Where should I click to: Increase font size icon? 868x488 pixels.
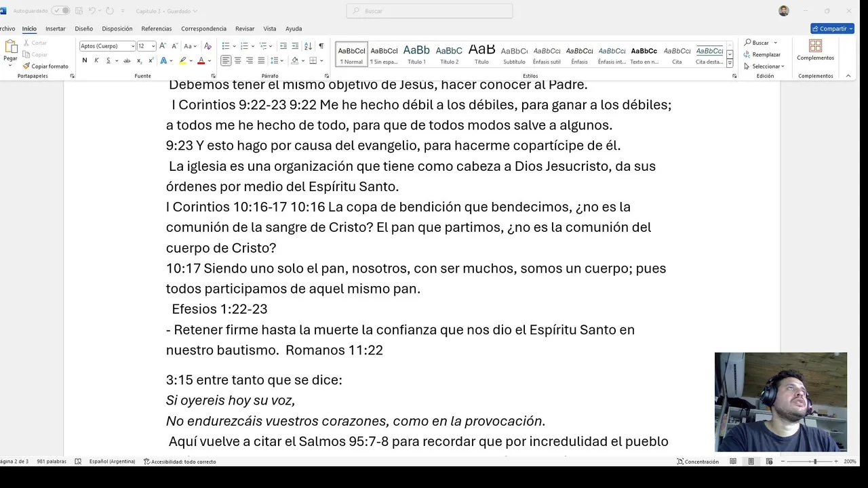163,46
